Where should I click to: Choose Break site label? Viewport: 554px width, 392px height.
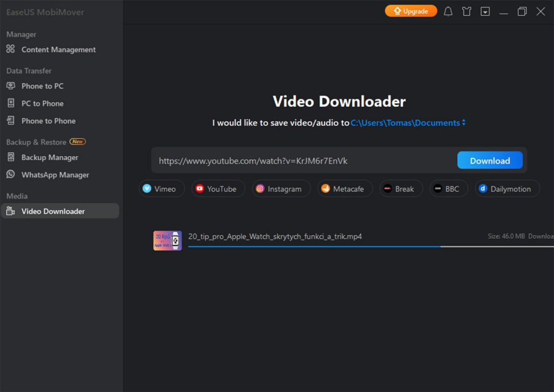[404, 189]
